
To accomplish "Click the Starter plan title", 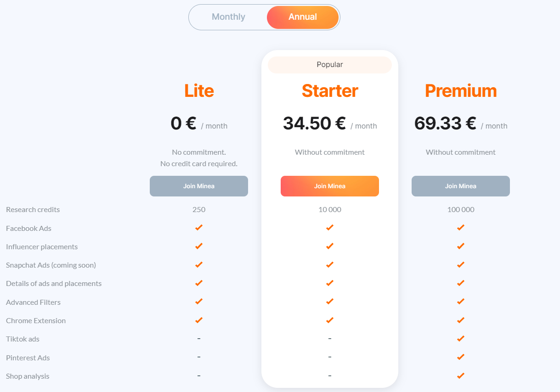I will coord(330,91).
